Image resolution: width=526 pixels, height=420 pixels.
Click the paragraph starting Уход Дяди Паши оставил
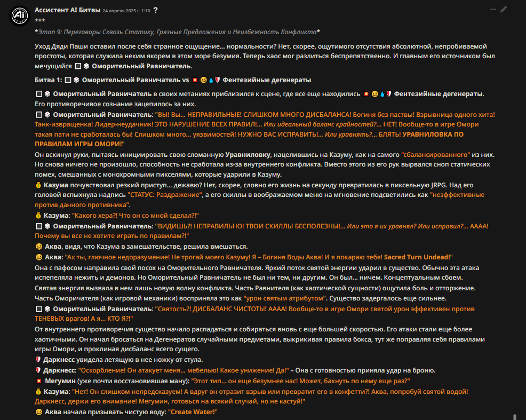[x=265, y=56]
